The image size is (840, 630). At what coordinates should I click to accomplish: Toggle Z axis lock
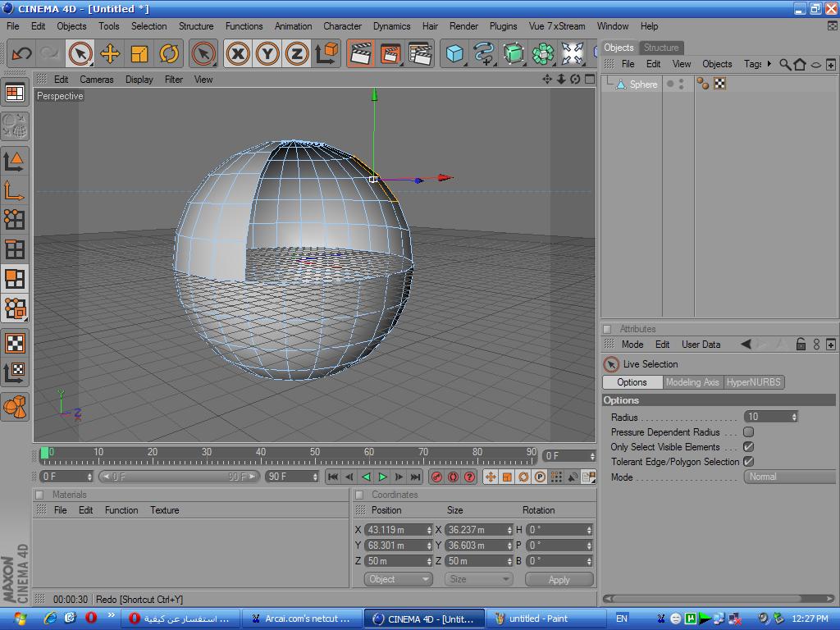point(297,53)
